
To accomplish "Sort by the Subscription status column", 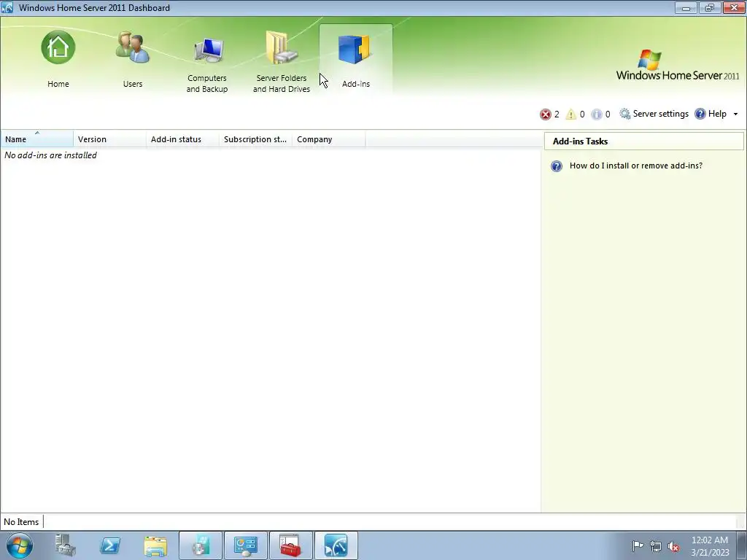I will click(x=256, y=139).
